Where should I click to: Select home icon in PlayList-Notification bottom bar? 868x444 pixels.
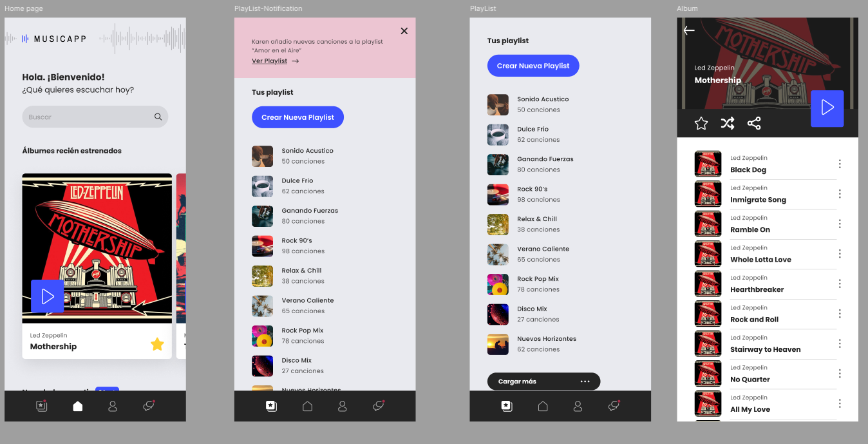click(308, 406)
